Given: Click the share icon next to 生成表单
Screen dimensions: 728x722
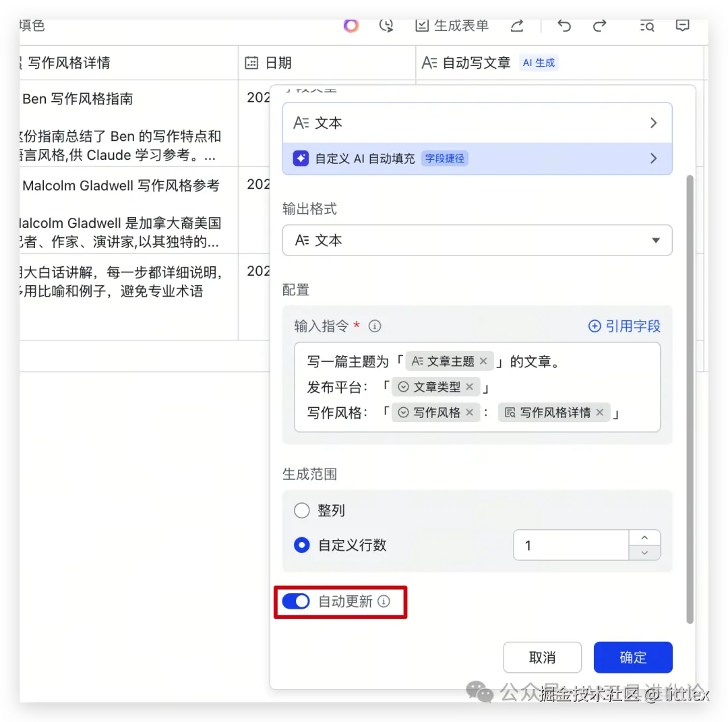Looking at the screenshot, I should pos(516,26).
